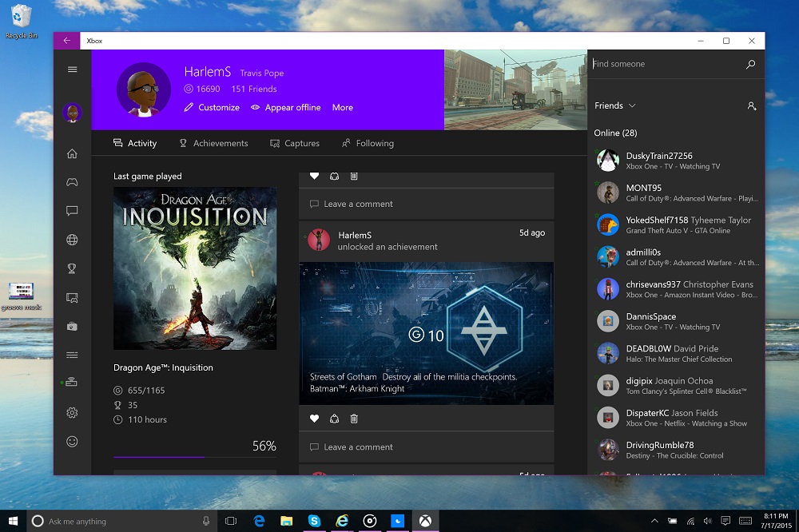Click the three-line icon above the Connect icon
Viewport: 799px width, 532px height.
click(x=73, y=355)
